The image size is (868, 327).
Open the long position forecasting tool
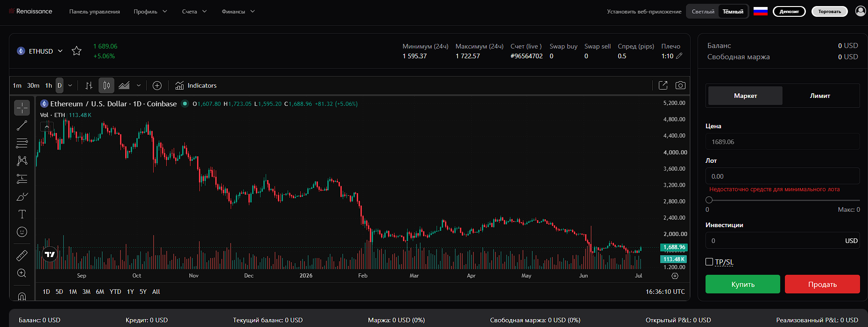click(x=22, y=179)
